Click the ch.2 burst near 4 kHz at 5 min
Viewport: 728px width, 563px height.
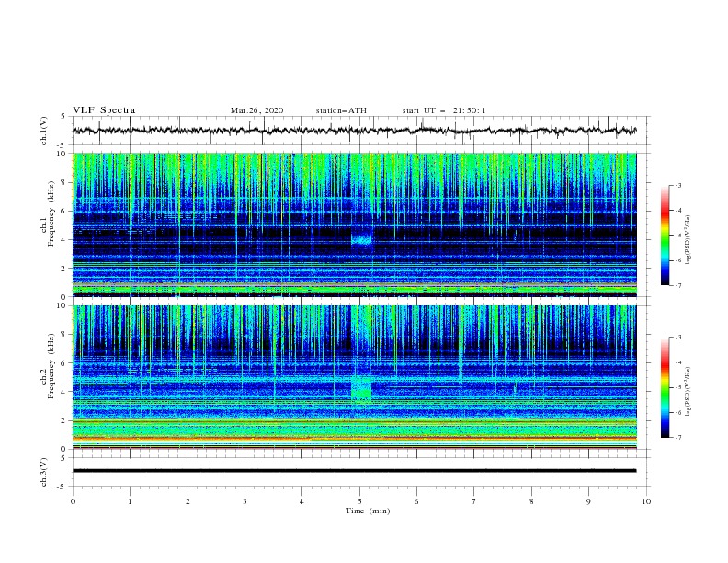(x=361, y=388)
